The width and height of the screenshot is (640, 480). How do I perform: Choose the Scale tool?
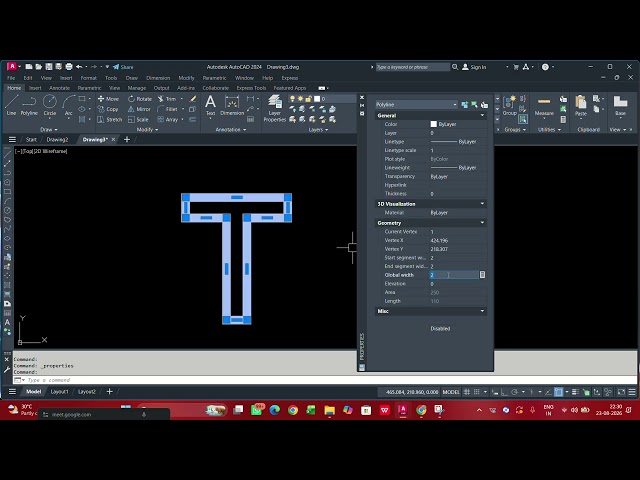pyautogui.click(x=138, y=119)
